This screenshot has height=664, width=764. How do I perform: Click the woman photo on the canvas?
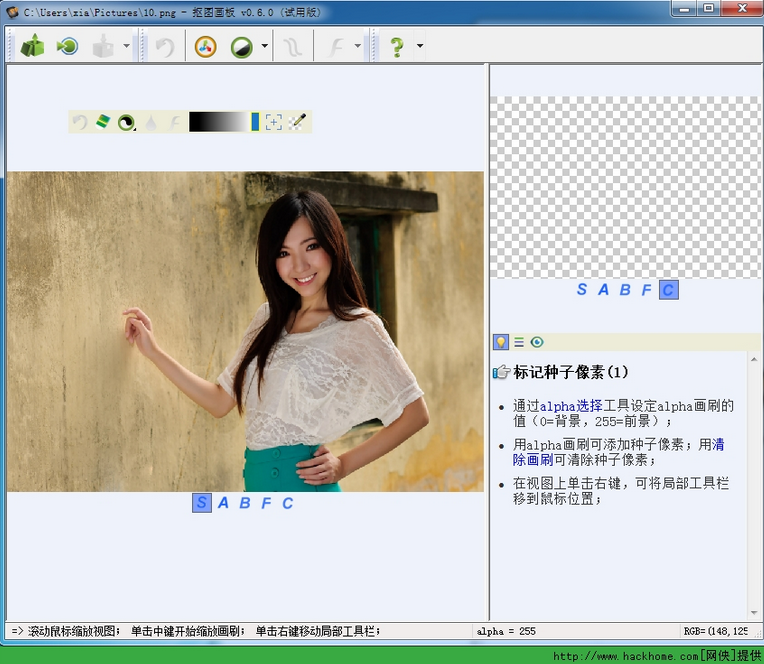(x=245, y=331)
